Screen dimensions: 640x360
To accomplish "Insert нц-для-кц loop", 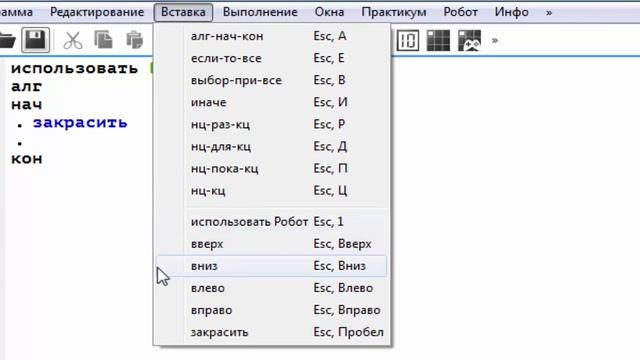I will [x=271, y=147].
